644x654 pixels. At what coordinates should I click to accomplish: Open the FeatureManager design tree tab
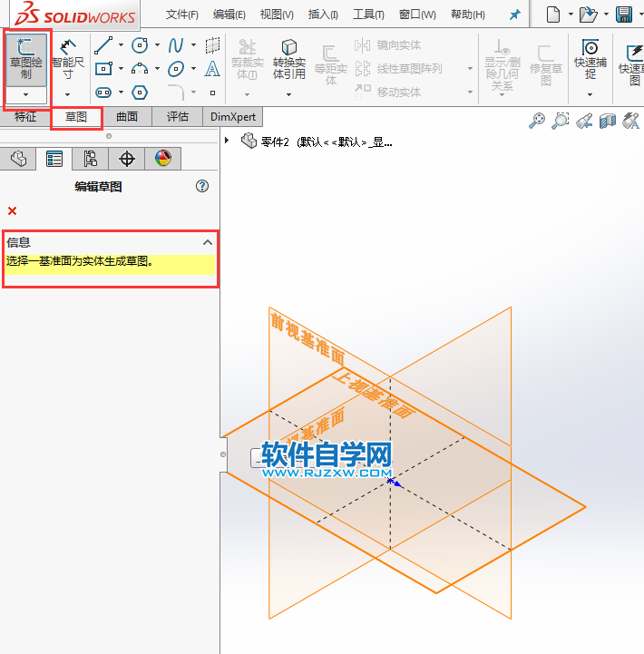18,159
